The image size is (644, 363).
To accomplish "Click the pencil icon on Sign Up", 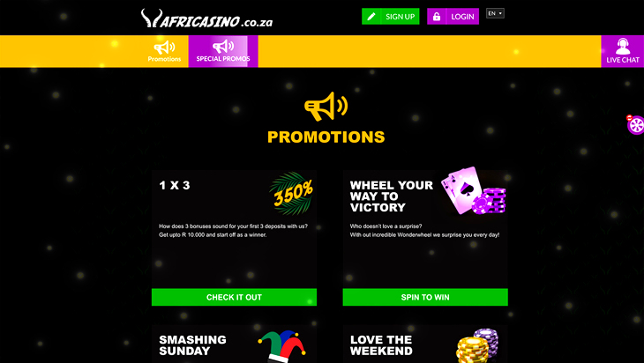I will click(x=371, y=17).
